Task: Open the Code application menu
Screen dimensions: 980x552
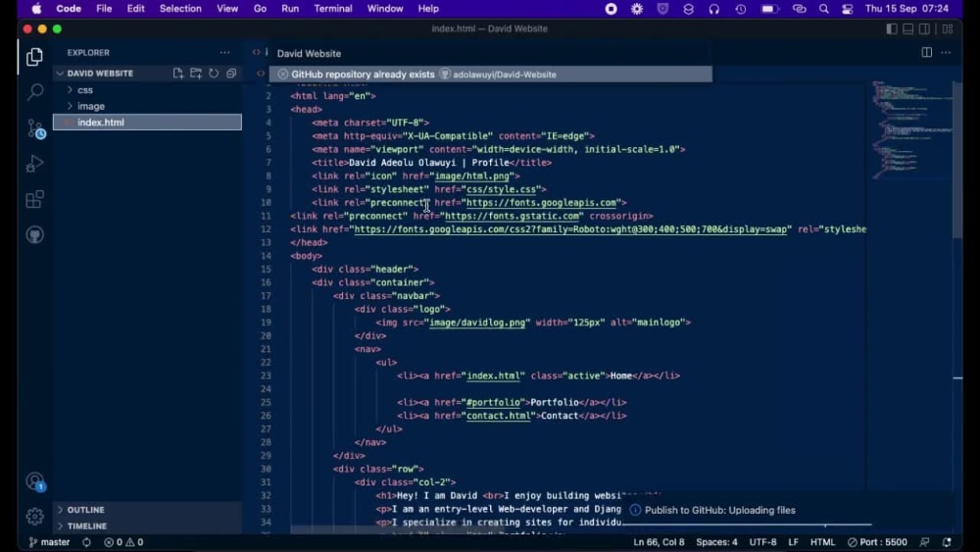Action: [x=69, y=9]
